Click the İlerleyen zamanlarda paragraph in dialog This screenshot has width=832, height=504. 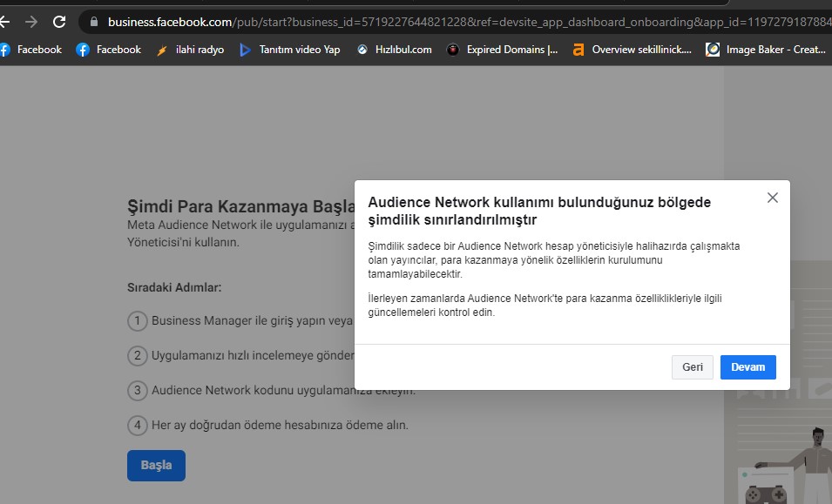(545, 306)
